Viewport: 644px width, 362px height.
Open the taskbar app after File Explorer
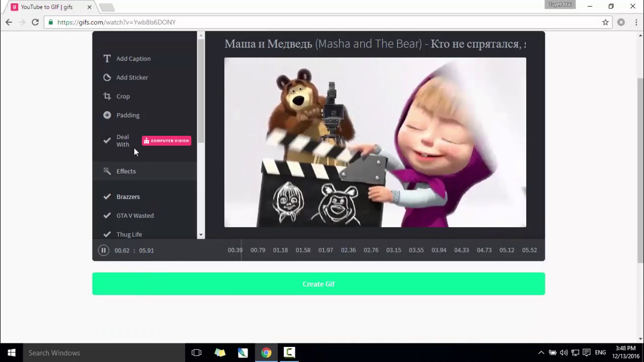pyautogui.click(x=243, y=352)
